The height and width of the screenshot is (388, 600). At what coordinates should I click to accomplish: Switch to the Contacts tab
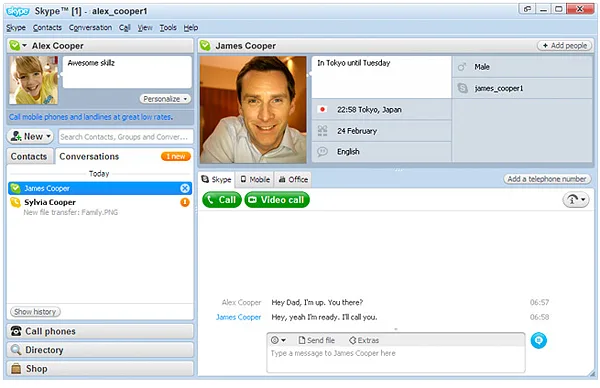(x=29, y=157)
